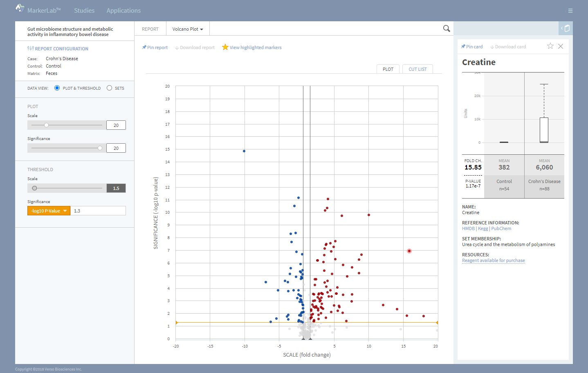Click star icon to view highlighted markers
588x373 pixels.
point(225,47)
